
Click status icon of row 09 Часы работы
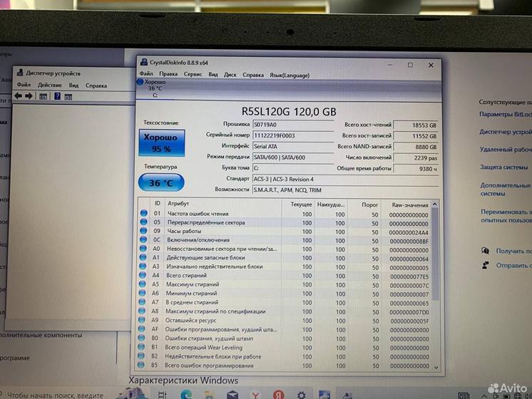tap(143, 231)
